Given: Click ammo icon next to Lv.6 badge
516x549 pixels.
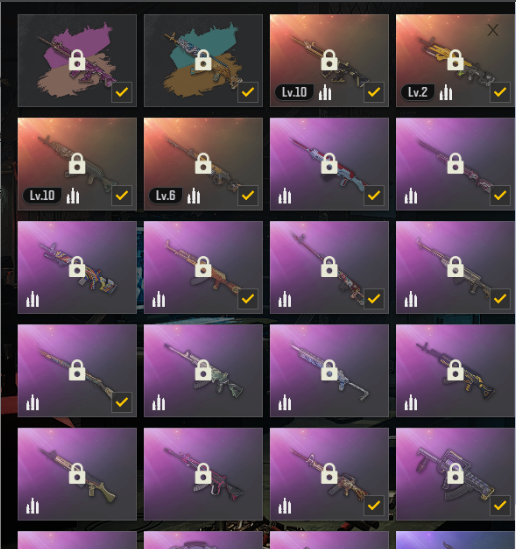Looking at the screenshot, I should tap(194, 196).
